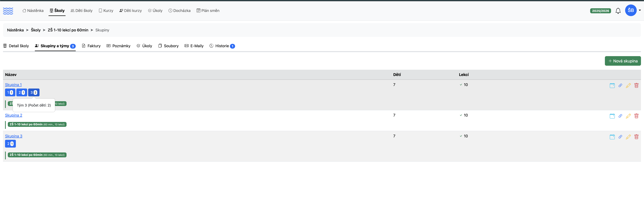
Task: Open the 2025/2026 school year selector
Action: 600,11
